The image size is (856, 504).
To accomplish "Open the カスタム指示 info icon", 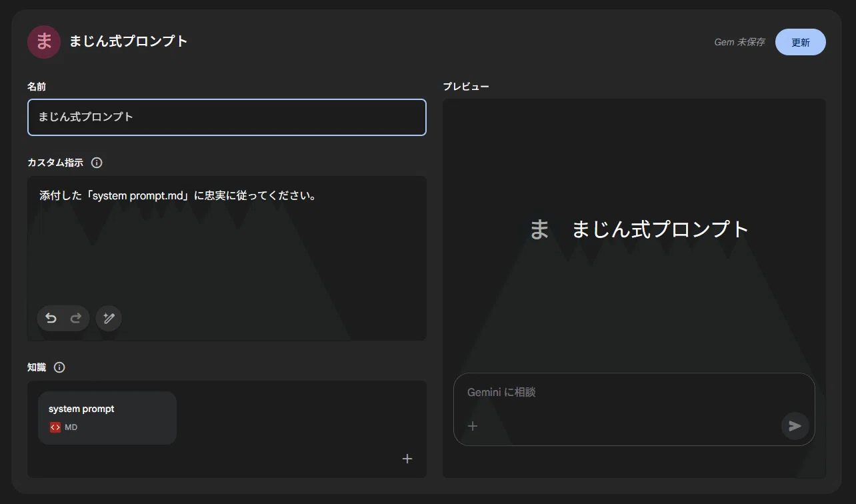I will pos(97,163).
